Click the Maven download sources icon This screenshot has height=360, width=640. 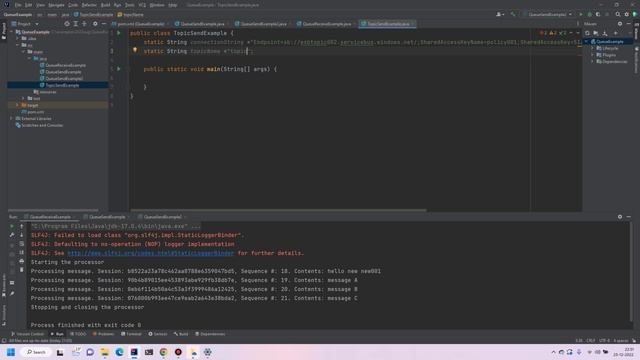pos(605,33)
